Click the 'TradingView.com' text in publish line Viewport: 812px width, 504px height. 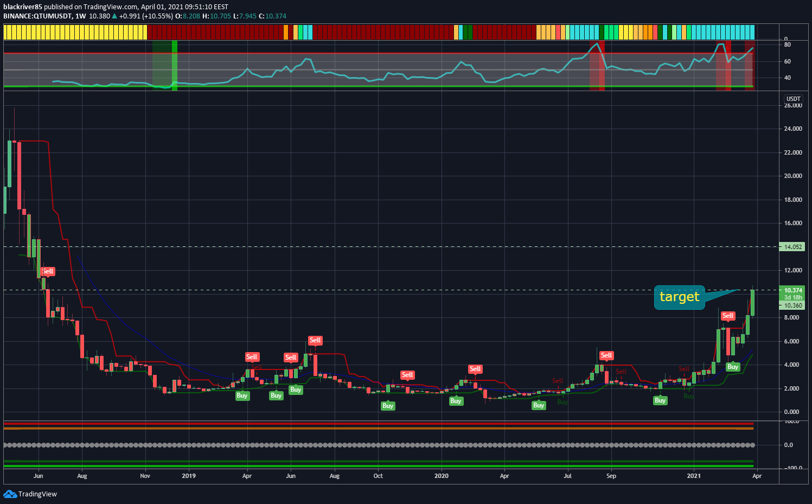pyautogui.click(x=110, y=7)
